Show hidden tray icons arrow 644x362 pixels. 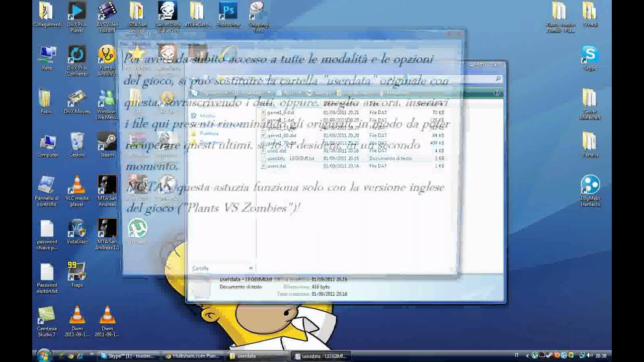click(527, 356)
